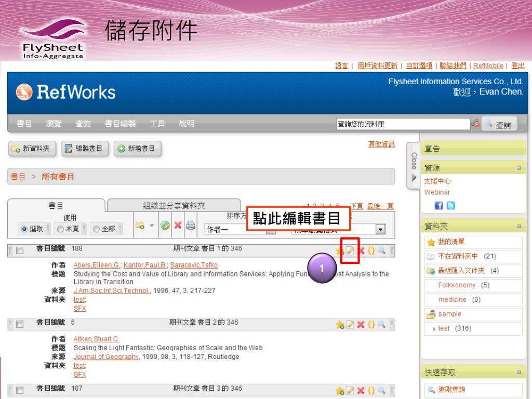Click the global edit globe icon in toolbar
The image size is (532, 399).
point(165,225)
